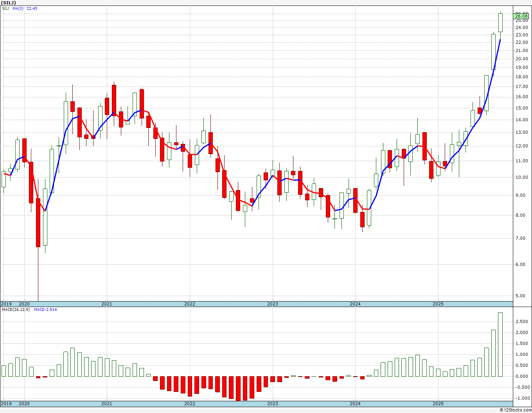
Task: Click the large red March 2020 crash candle
Action: point(38,223)
